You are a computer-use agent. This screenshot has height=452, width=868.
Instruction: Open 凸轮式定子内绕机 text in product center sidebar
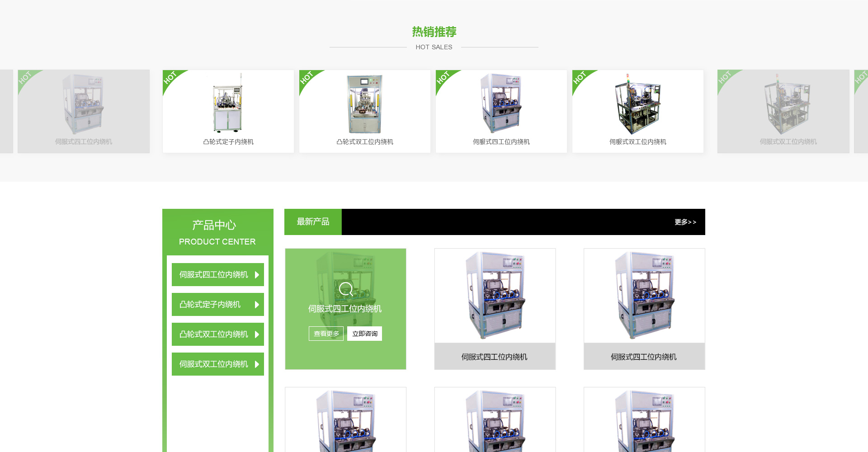click(210, 305)
